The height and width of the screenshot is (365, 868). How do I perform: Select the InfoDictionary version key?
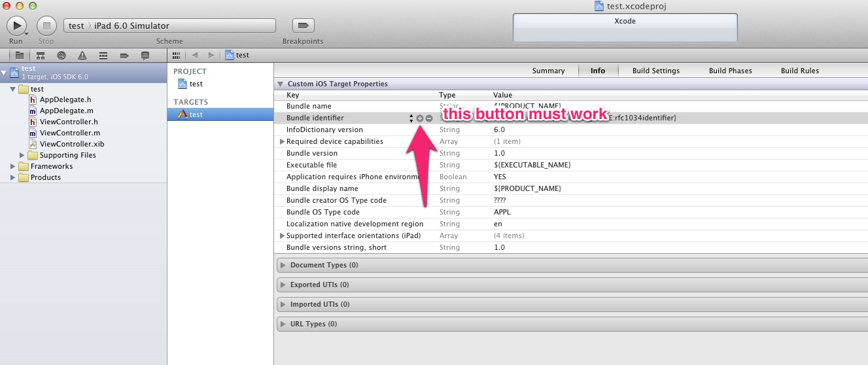[324, 130]
